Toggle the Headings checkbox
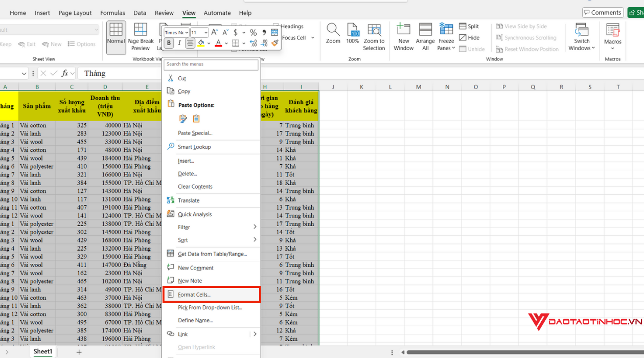Viewport: 644px width, 358px height. [276, 26]
